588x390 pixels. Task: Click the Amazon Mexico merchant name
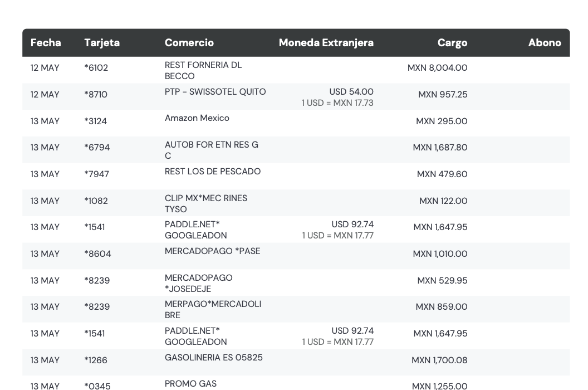coord(197,118)
